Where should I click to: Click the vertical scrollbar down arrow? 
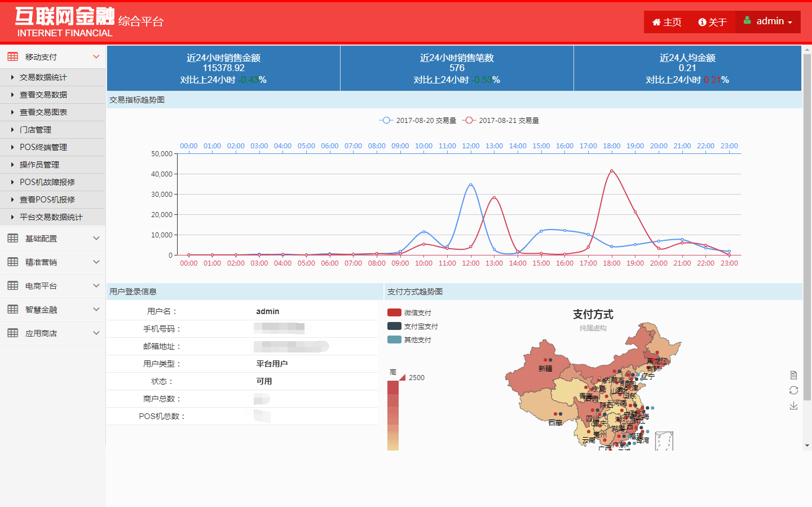pos(807,446)
